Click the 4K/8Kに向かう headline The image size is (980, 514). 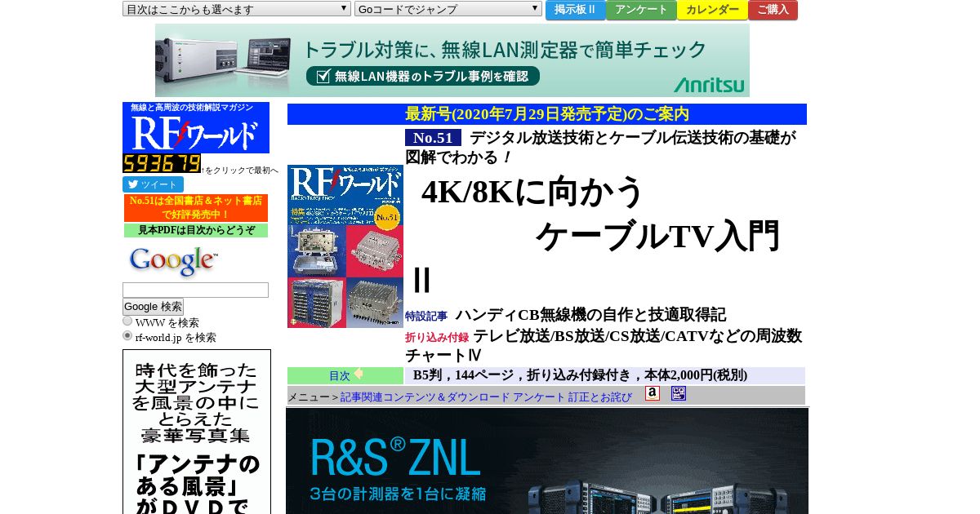point(532,192)
